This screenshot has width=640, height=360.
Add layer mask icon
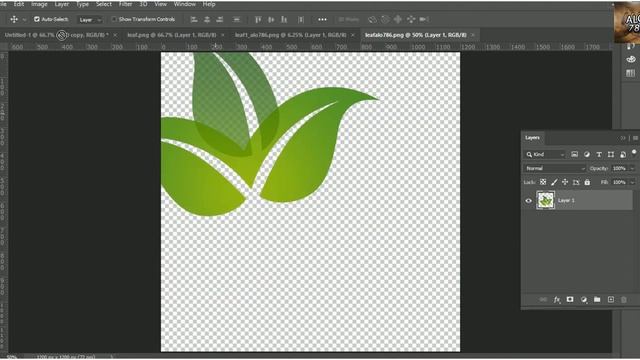pos(570,300)
